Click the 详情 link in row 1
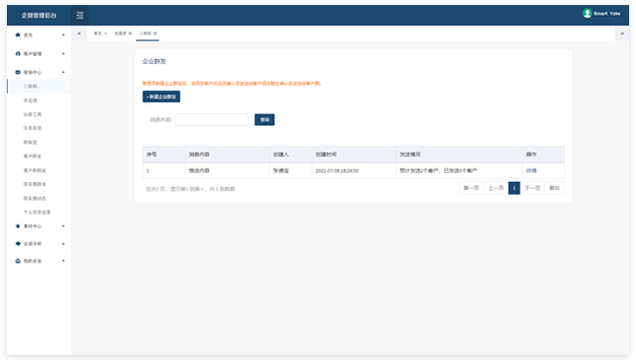 click(x=531, y=170)
